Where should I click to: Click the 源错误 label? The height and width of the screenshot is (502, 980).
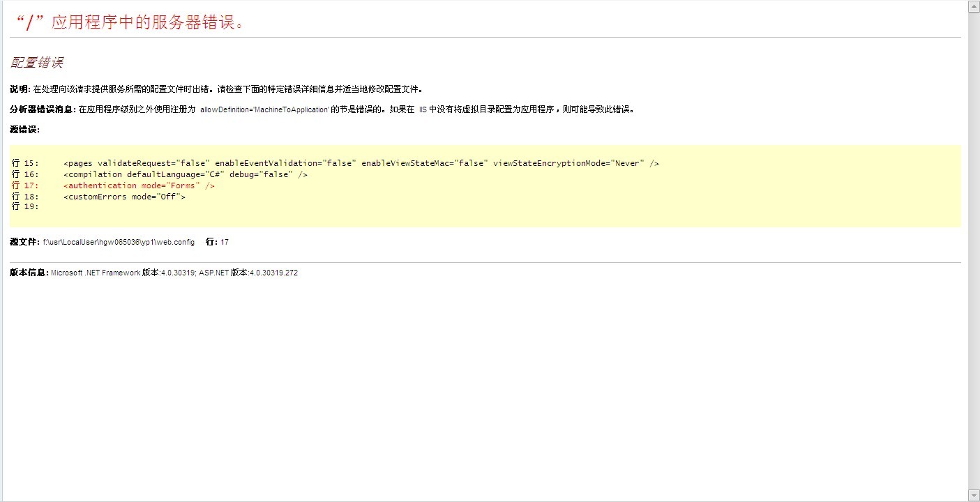point(24,130)
